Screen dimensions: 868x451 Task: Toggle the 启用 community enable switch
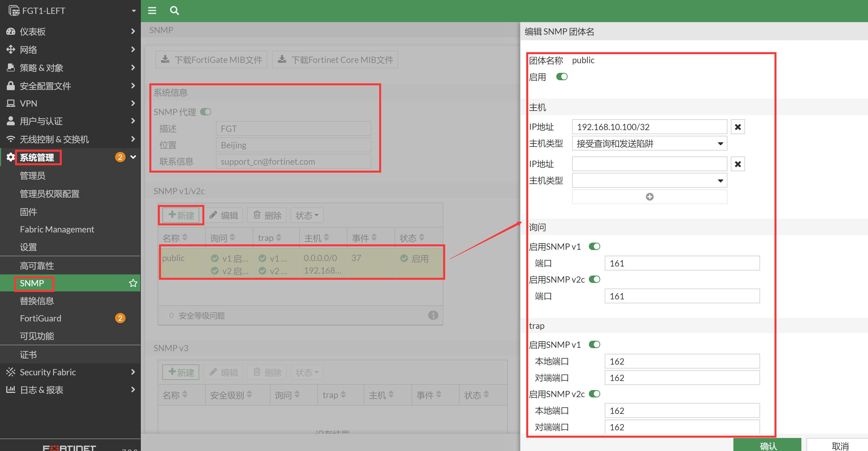561,77
